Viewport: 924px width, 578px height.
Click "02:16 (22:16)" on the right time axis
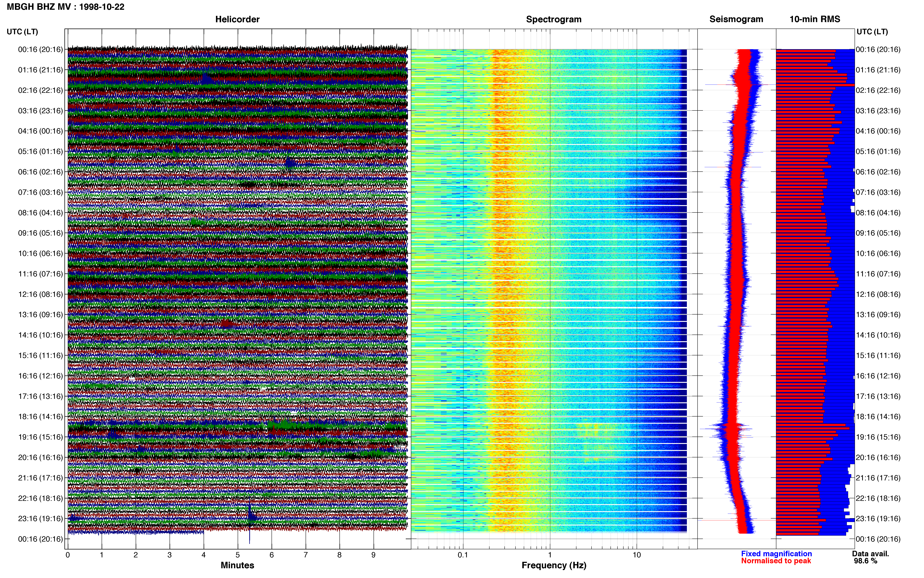[878, 90]
